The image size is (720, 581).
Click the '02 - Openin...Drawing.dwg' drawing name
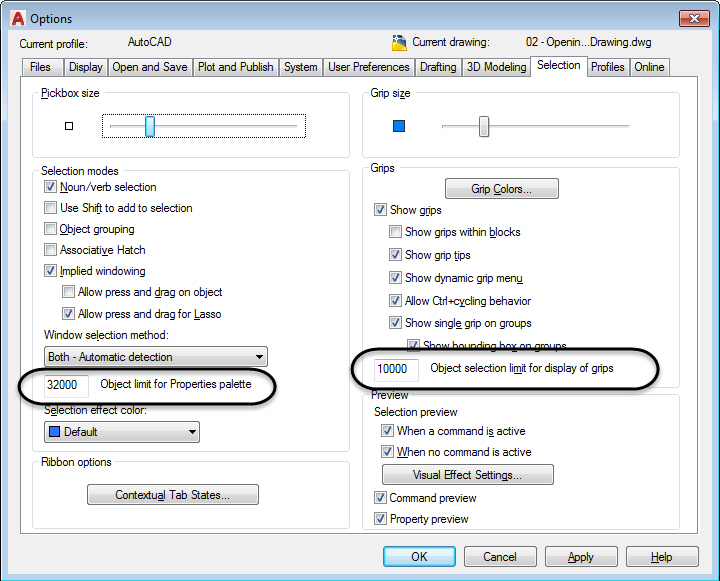pyautogui.click(x=588, y=42)
